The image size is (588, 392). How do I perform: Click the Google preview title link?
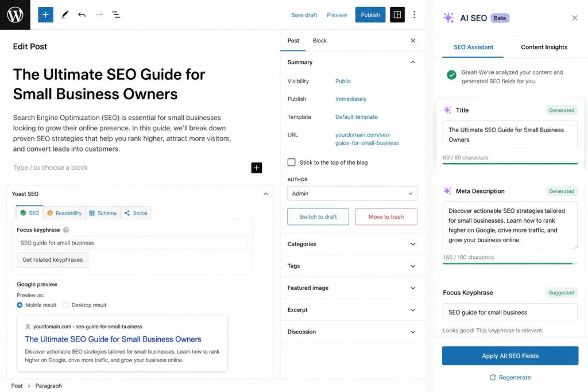click(x=113, y=339)
